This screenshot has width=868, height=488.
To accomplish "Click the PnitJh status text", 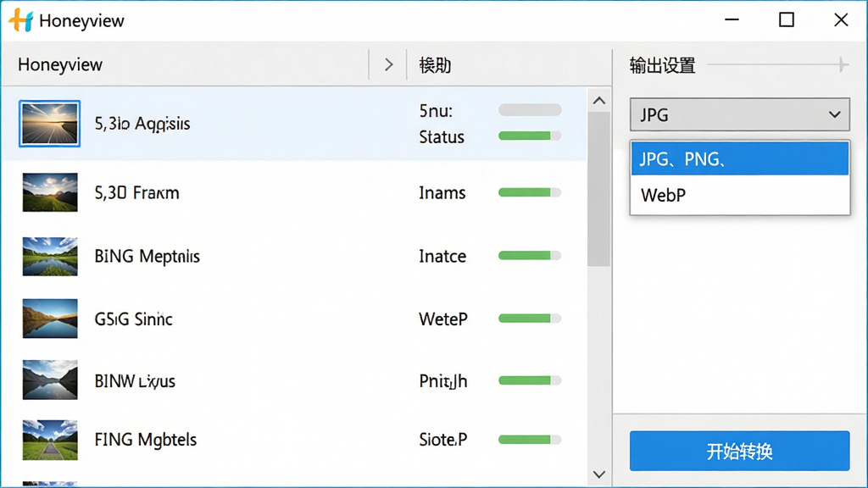I will pos(442,381).
